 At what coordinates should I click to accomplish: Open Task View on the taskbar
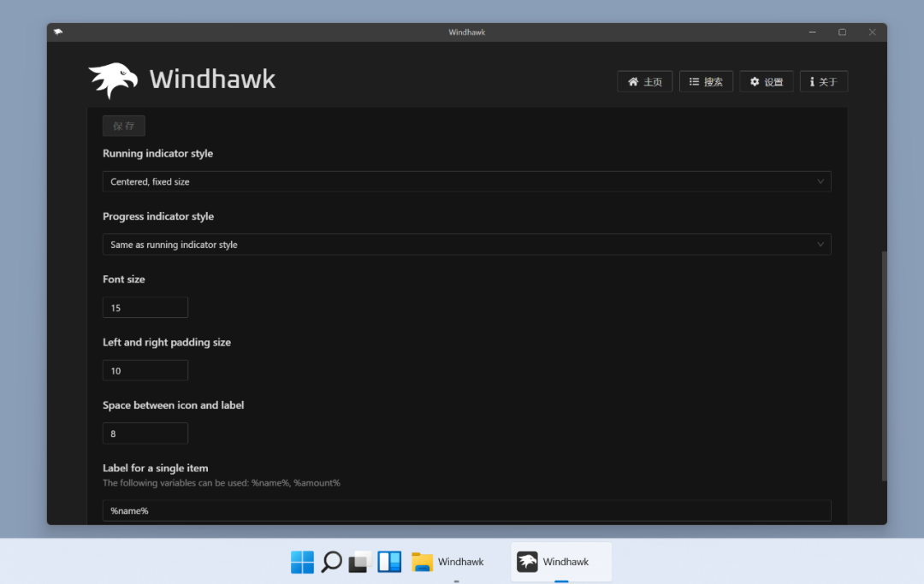(x=360, y=562)
